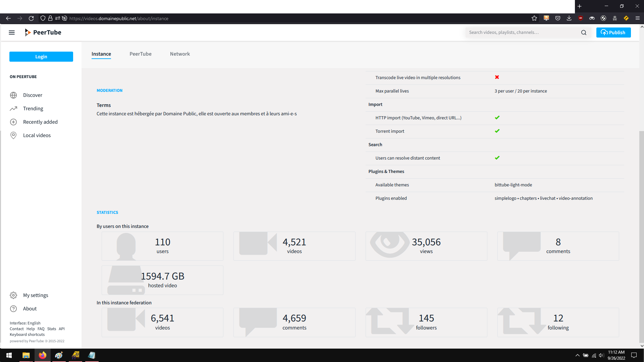Show Local videos
Image resolution: width=644 pixels, height=362 pixels.
pos(37,135)
